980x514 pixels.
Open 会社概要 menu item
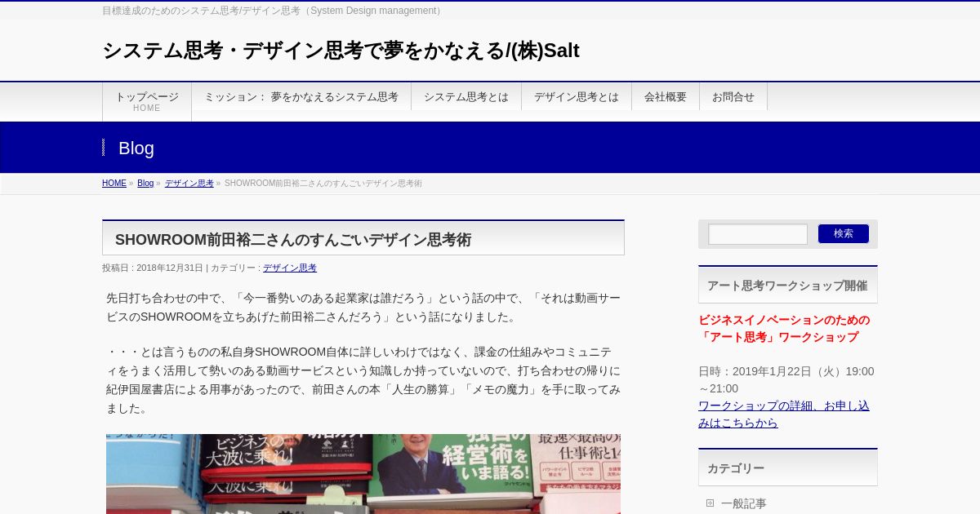click(x=666, y=96)
